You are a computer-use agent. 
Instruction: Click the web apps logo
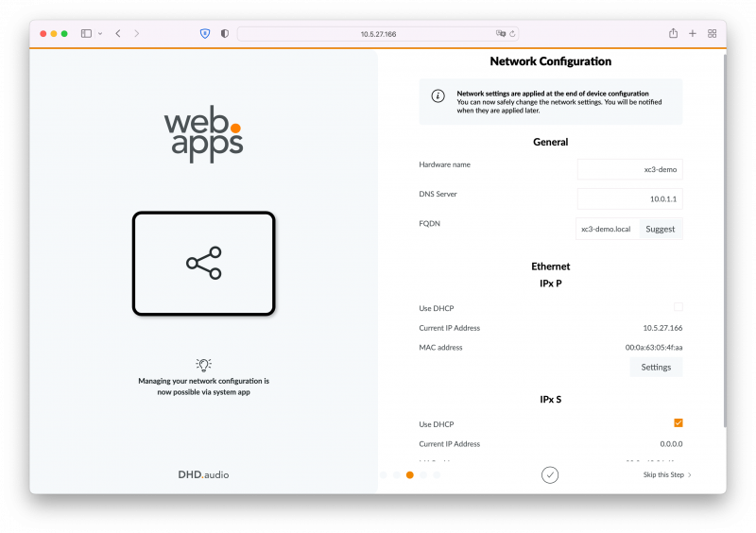point(203,133)
